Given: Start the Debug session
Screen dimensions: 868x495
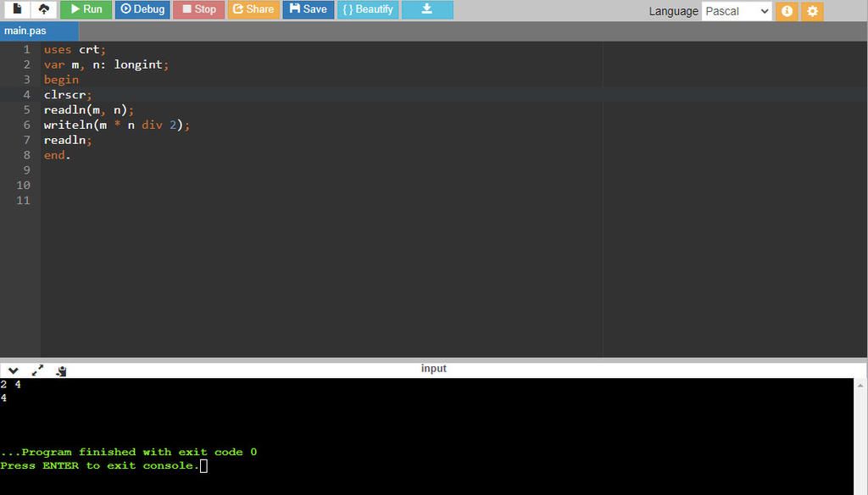Looking at the screenshot, I should click(142, 9).
